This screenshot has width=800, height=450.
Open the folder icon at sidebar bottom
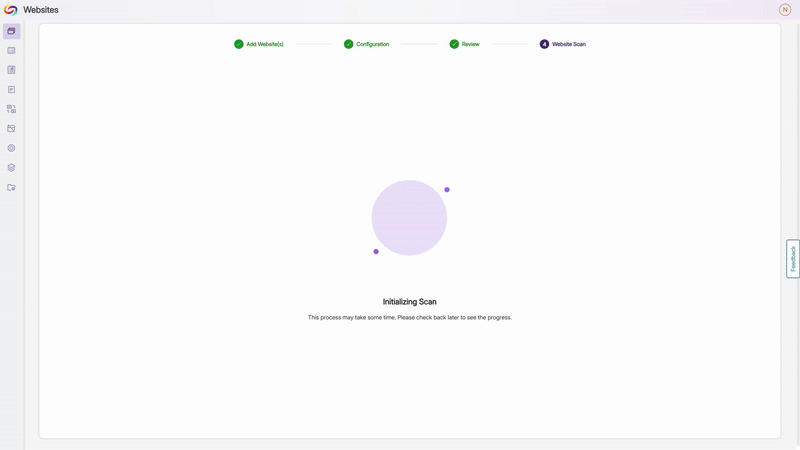(x=11, y=187)
